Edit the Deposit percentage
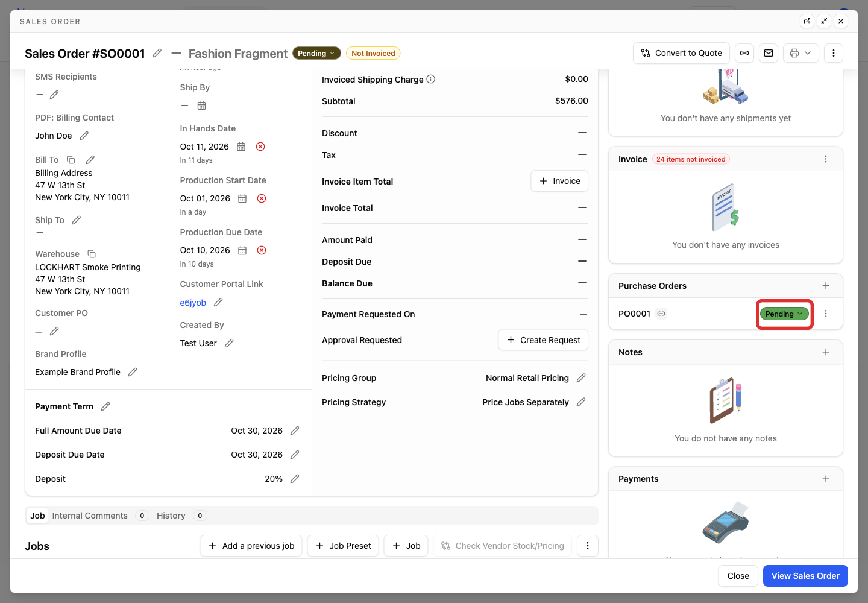The height and width of the screenshot is (603, 868). [295, 479]
